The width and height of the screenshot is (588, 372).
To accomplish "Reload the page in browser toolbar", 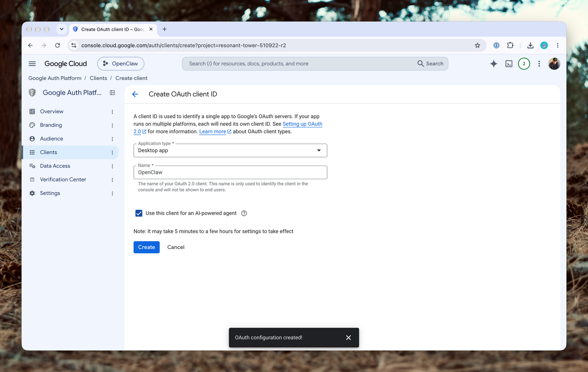I will [57, 46].
